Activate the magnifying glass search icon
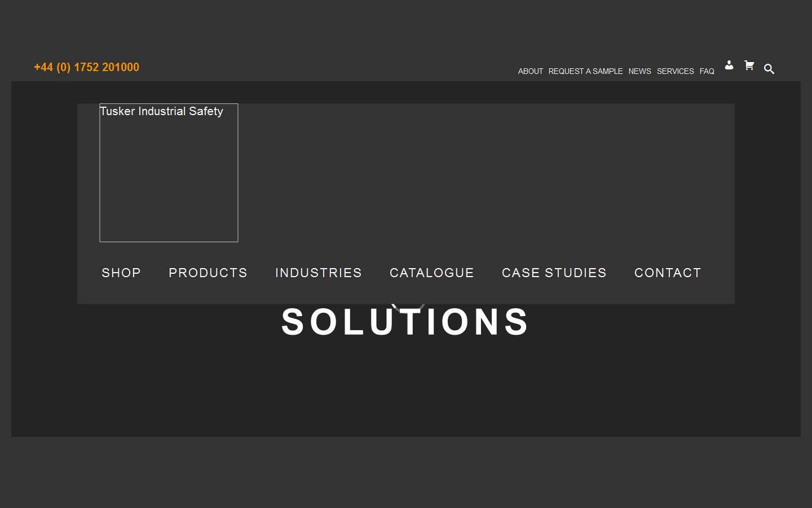Image resolution: width=812 pixels, height=508 pixels. [769, 68]
